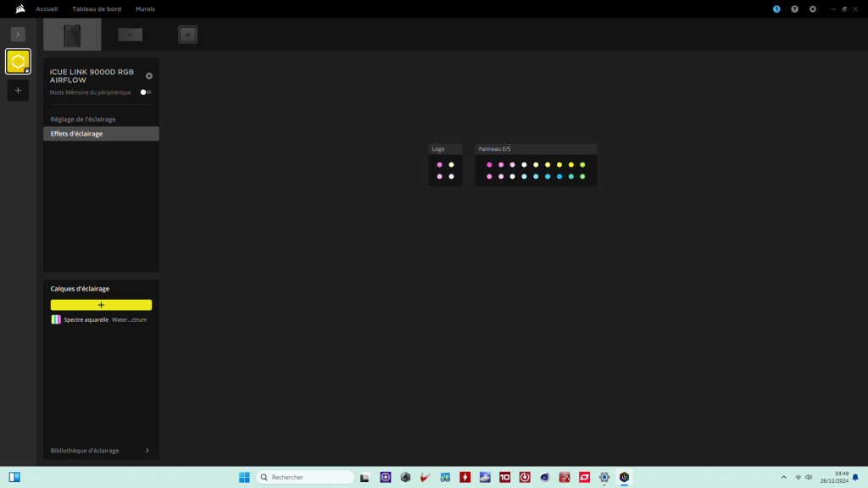Open iCUE global settings gear in title bar
This screenshot has height=488, width=868.
[x=813, y=8]
